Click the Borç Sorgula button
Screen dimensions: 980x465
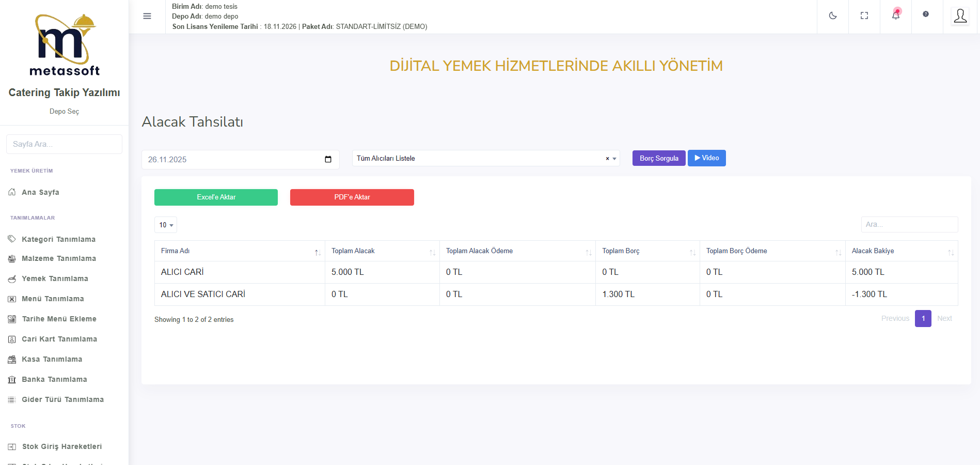coord(659,158)
